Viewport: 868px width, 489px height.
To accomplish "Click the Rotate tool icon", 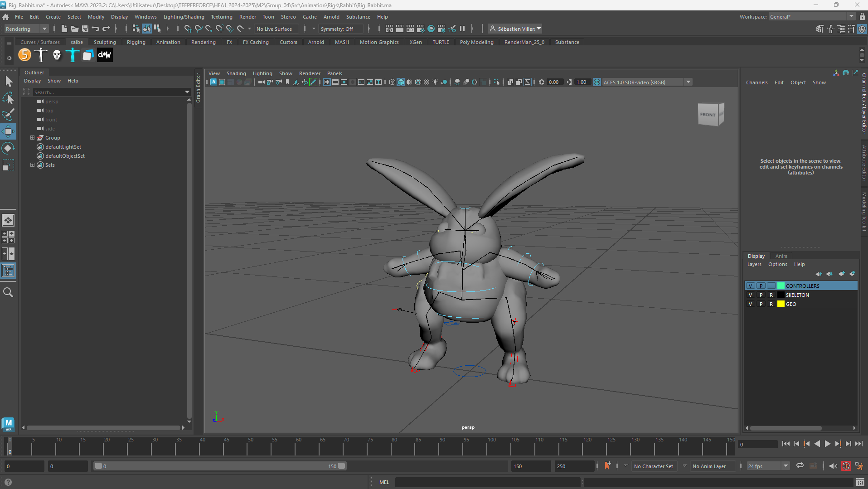I will click(8, 148).
